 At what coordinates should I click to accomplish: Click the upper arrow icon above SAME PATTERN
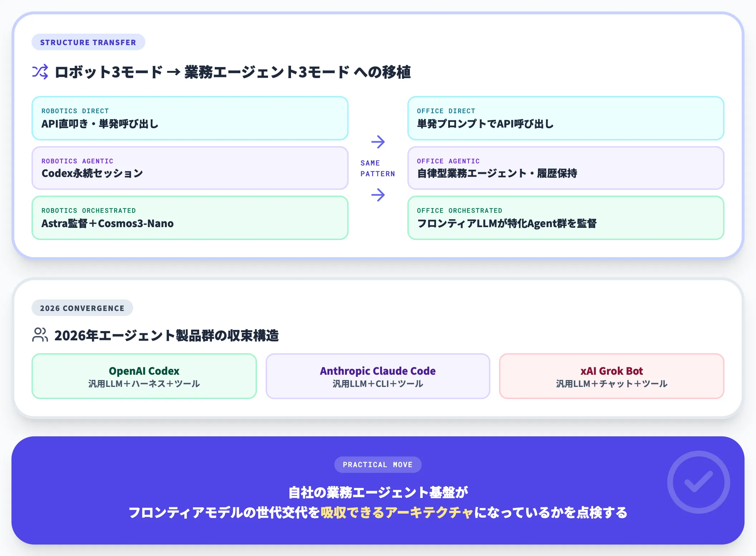378,142
